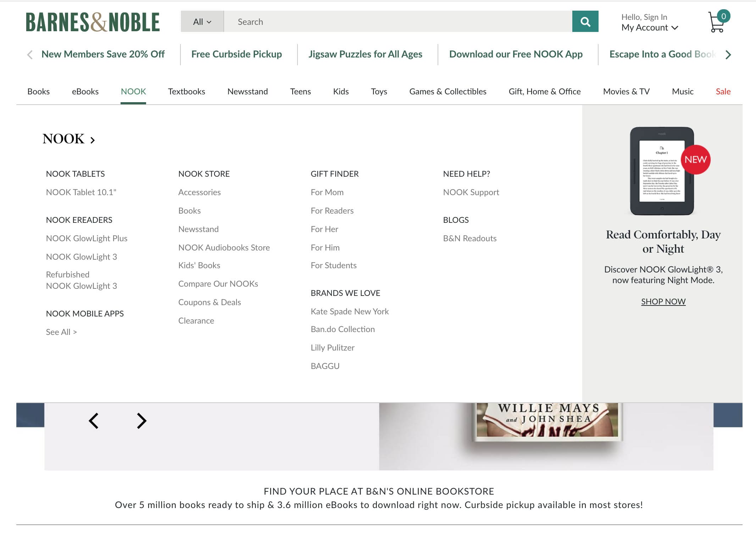
Task: Click Jigsaw Puzzles for All Ages link
Action: tap(365, 54)
